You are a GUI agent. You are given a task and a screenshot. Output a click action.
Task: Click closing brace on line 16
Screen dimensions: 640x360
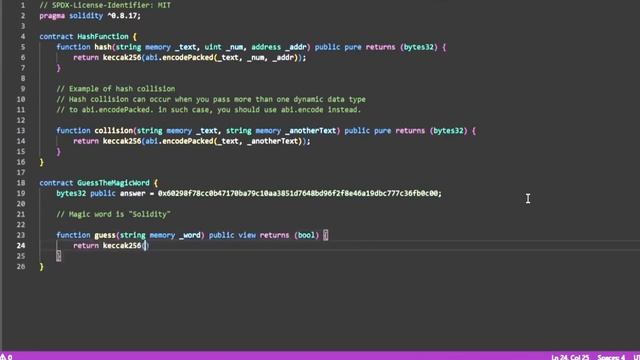[x=41, y=162]
